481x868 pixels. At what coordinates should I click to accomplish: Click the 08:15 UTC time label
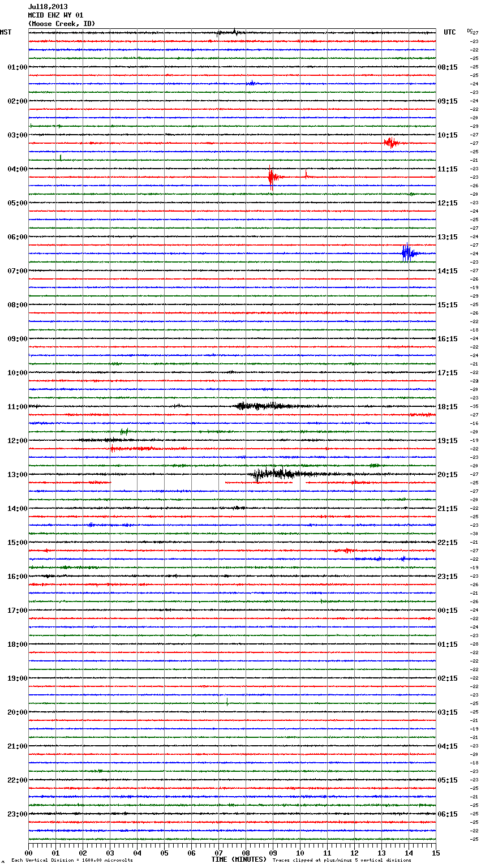(448, 67)
